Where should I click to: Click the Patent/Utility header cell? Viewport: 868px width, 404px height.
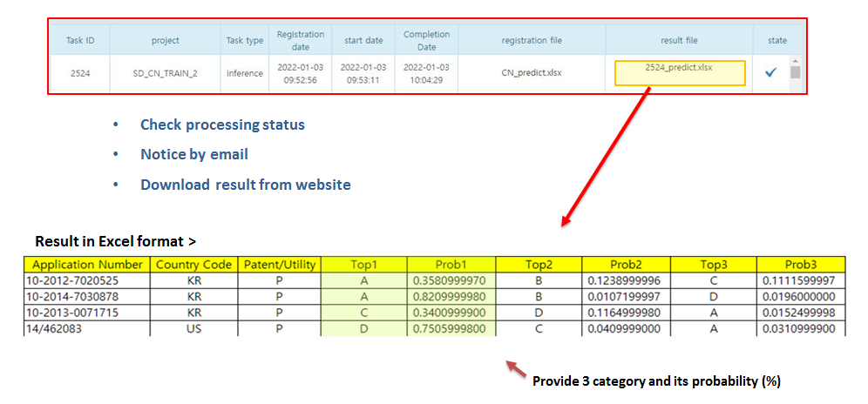pyautogui.click(x=280, y=265)
